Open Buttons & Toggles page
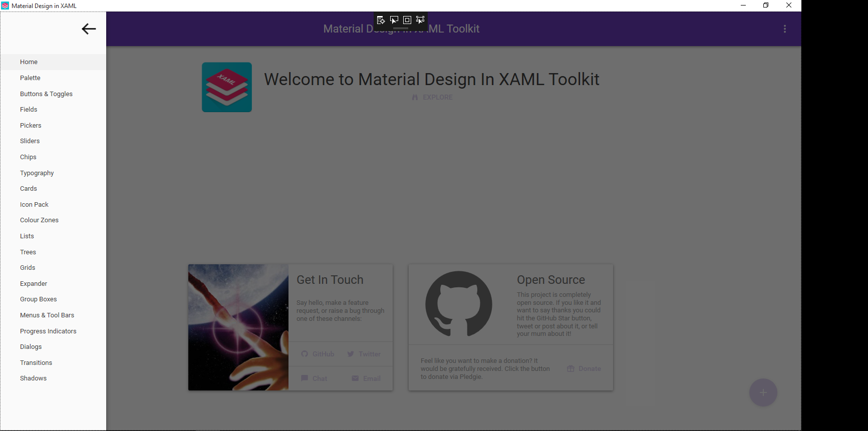 pos(53,94)
